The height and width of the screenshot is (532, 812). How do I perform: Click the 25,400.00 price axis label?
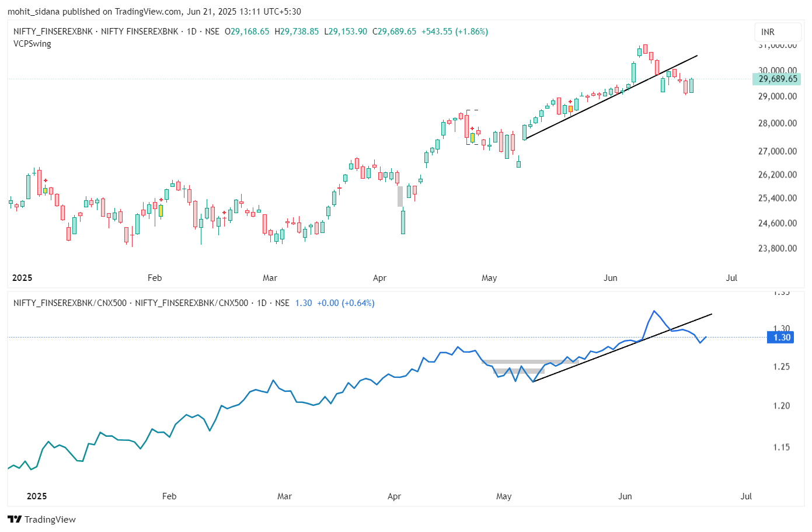click(x=777, y=198)
